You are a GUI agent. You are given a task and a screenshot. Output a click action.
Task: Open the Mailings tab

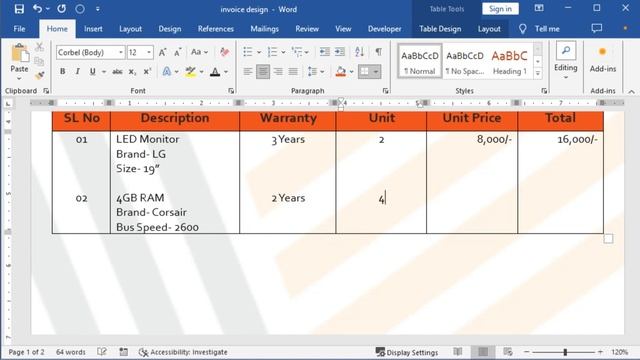264,29
